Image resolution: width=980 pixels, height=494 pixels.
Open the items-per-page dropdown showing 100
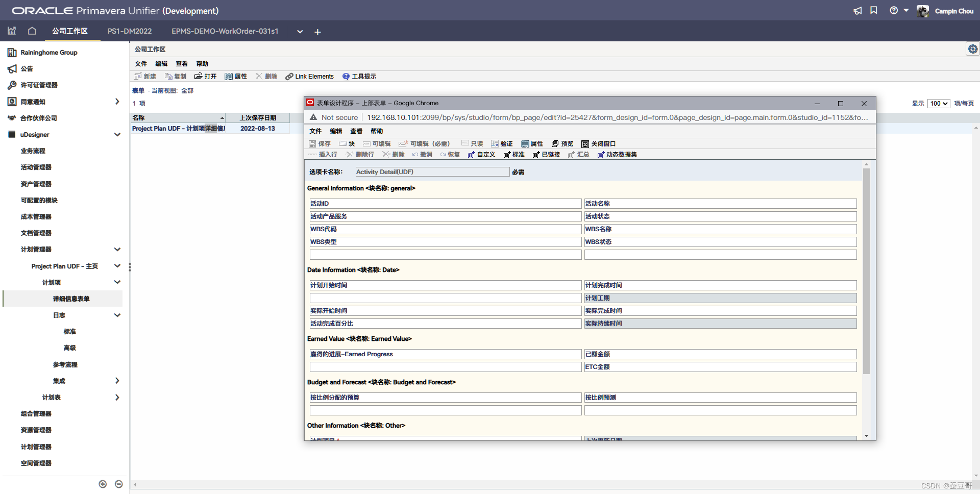tap(938, 103)
